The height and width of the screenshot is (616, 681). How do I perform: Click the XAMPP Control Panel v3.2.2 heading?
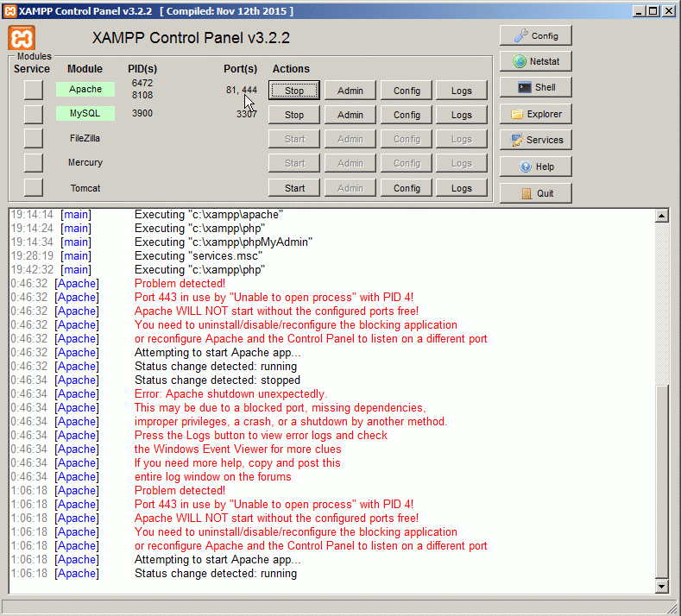(191, 38)
